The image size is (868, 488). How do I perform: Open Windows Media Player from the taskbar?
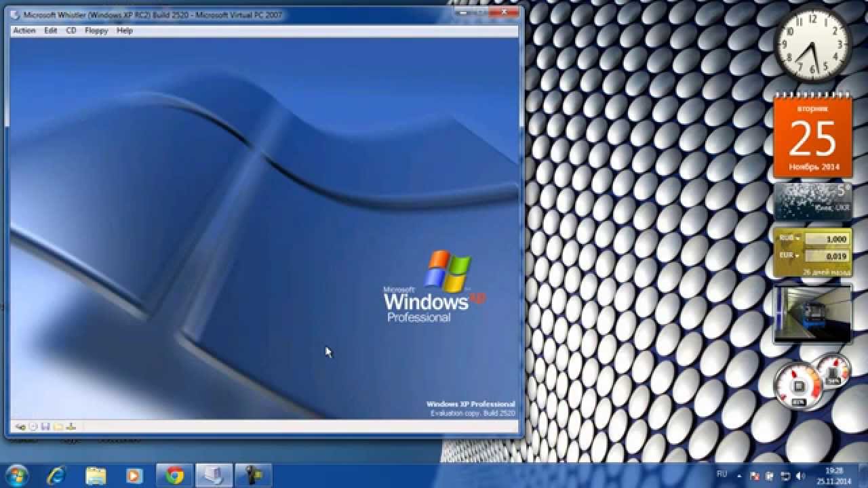point(134,476)
